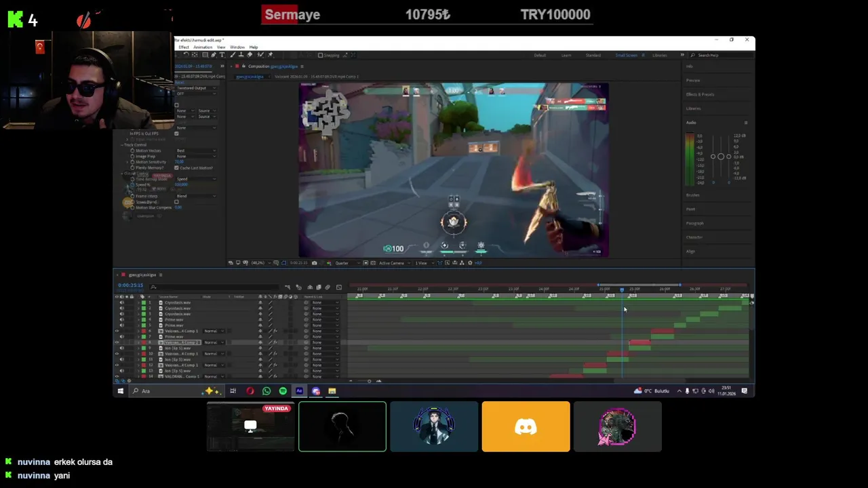Click the Task View taskbar icon
Image resolution: width=868 pixels, height=488 pixels.
(x=233, y=391)
